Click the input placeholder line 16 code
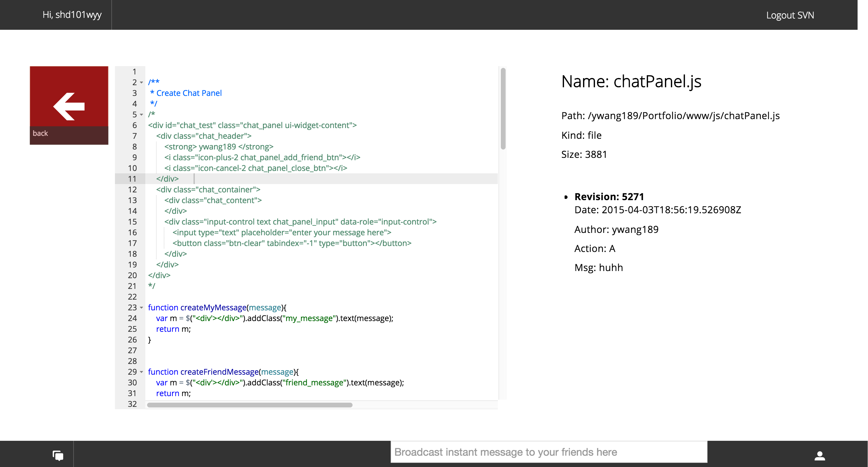Image resolution: width=868 pixels, height=467 pixels. (x=282, y=233)
